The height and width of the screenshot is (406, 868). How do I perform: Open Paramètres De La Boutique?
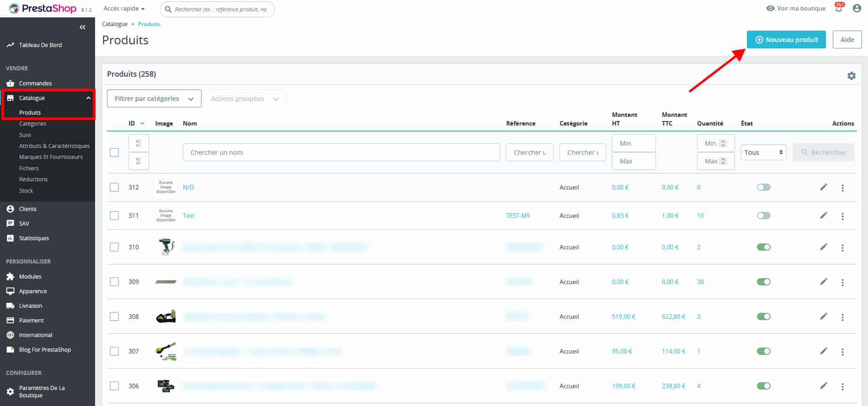click(x=42, y=391)
